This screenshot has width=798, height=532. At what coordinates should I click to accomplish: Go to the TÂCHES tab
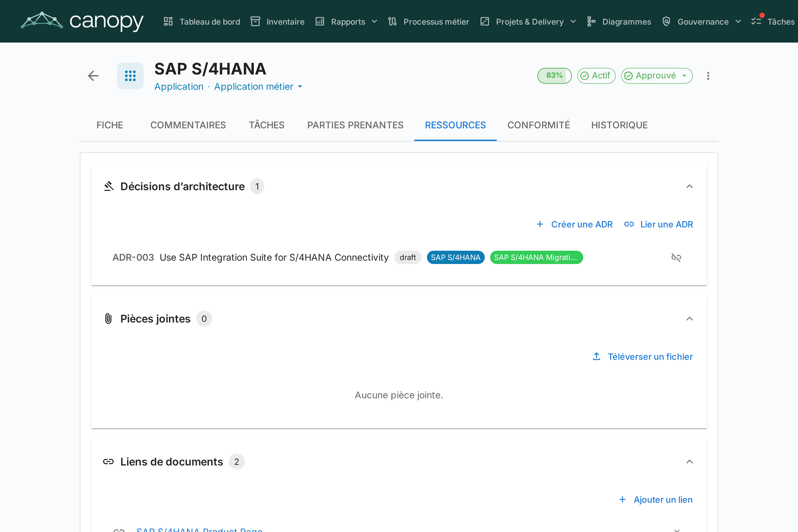point(267,125)
